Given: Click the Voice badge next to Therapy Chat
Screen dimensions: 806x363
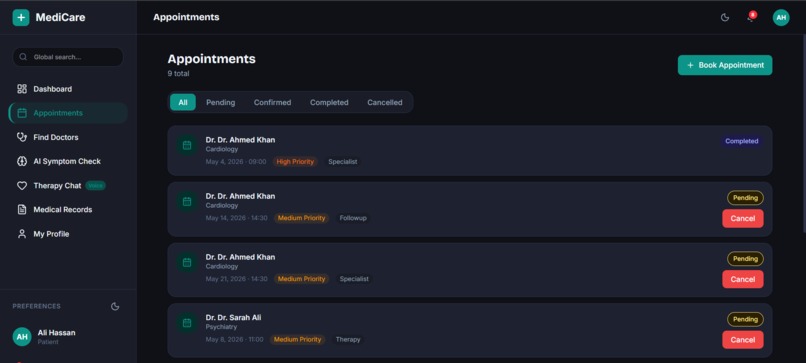Looking at the screenshot, I should click(x=95, y=186).
